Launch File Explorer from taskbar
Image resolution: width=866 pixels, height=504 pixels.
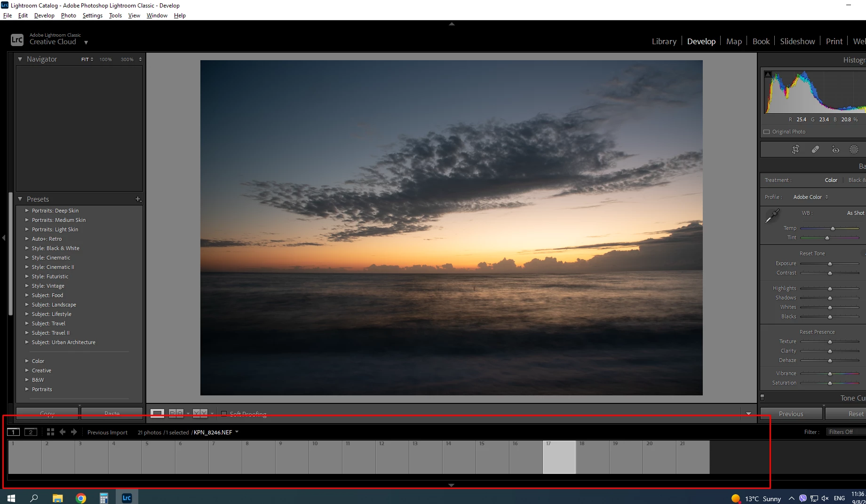57,498
